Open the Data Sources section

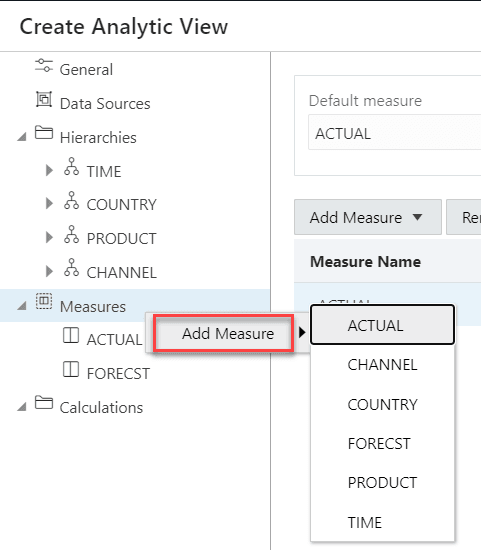(x=105, y=103)
